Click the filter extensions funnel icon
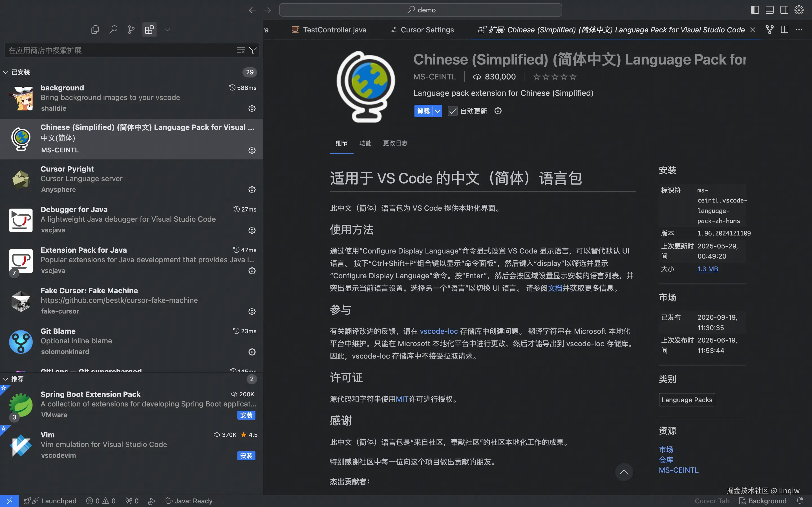This screenshot has height=507, width=812. [253, 50]
